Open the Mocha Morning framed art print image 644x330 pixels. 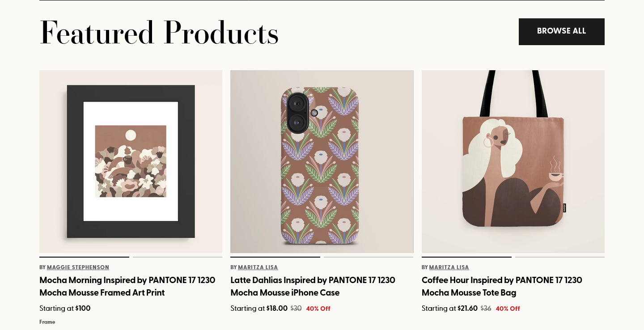(x=131, y=161)
